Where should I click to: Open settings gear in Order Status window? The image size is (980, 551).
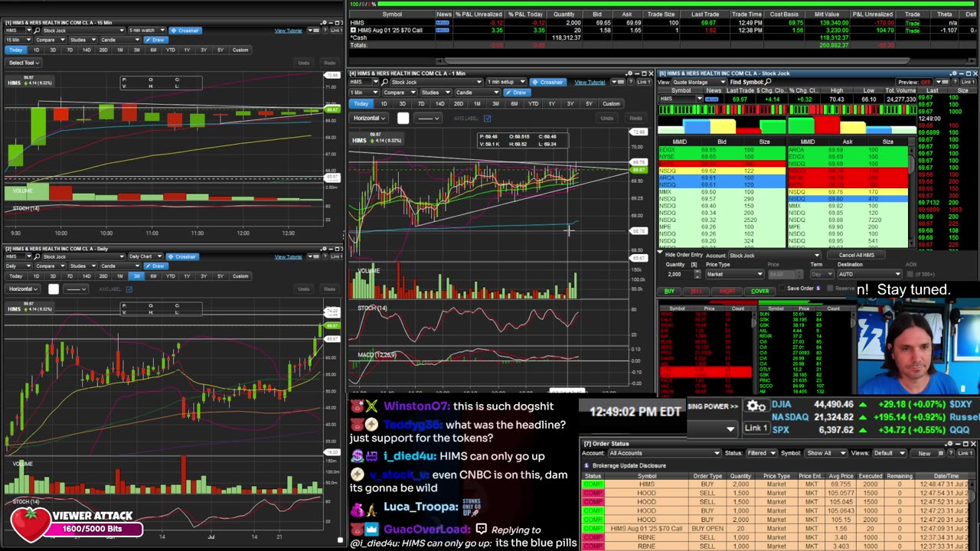[950, 444]
